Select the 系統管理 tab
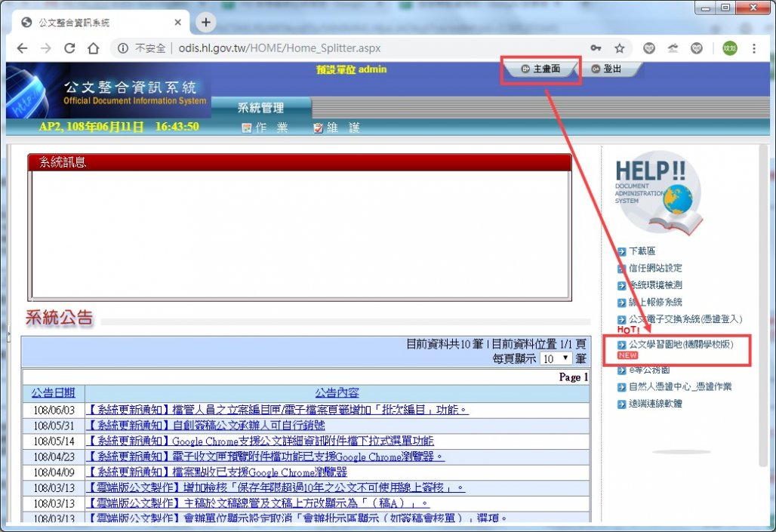Image resolution: width=776 pixels, height=532 pixels. pyautogui.click(x=260, y=108)
